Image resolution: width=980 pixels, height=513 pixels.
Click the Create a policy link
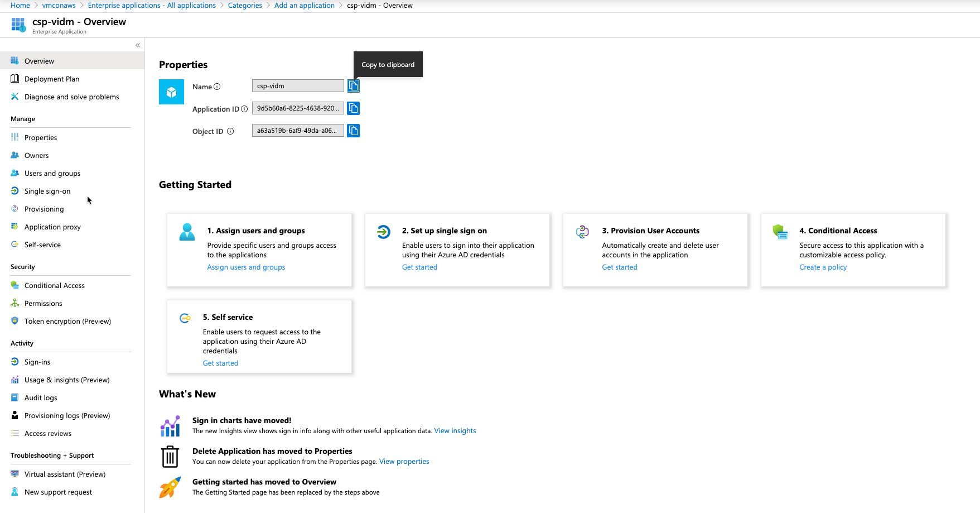[823, 267]
